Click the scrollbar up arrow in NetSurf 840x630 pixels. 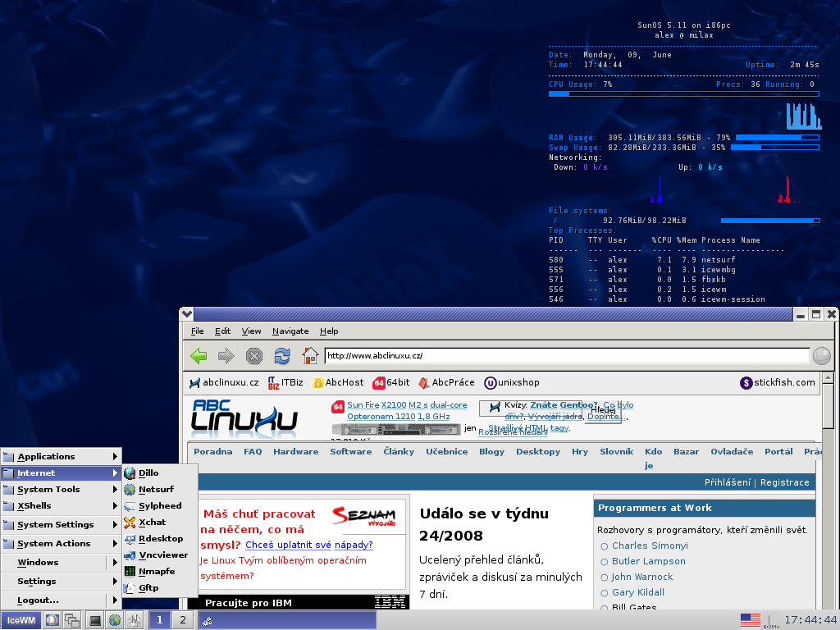pyautogui.click(x=828, y=377)
